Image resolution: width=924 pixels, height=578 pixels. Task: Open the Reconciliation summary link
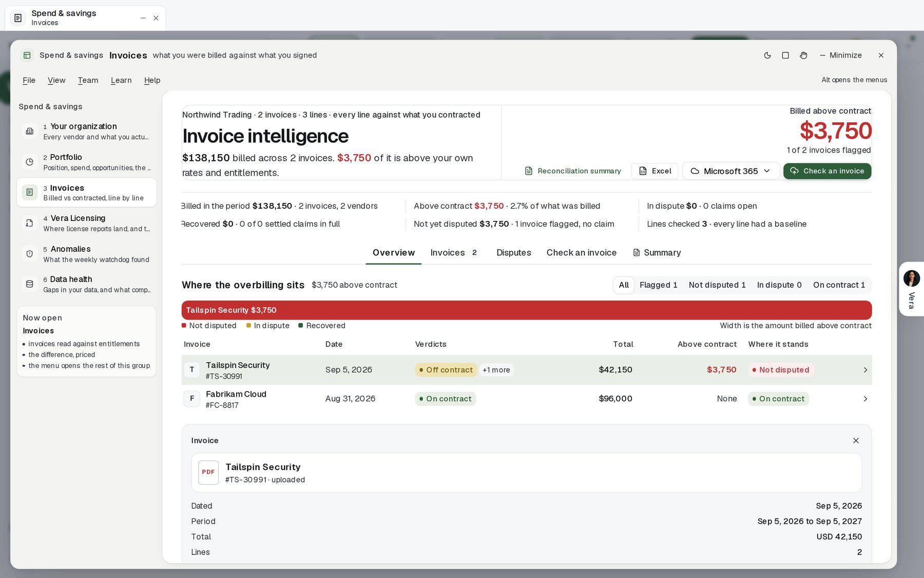[573, 171]
